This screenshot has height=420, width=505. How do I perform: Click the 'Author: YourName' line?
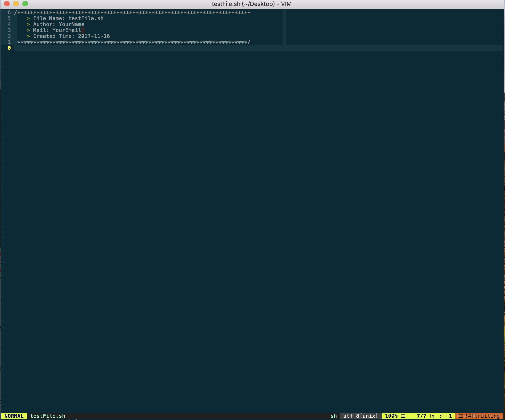[x=55, y=24]
